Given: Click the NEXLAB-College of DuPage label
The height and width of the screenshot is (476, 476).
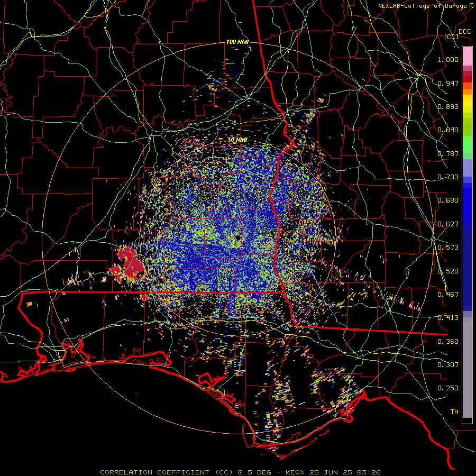Looking at the screenshot, I should point(426,6).
